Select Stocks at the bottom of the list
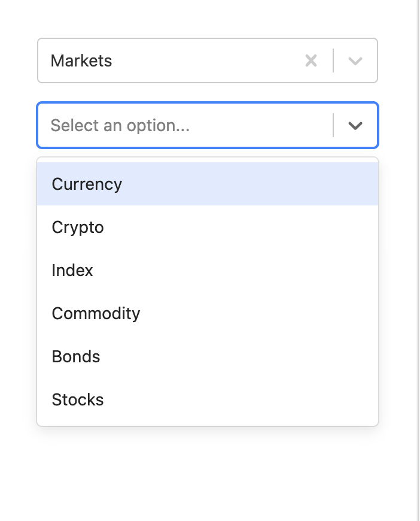The width and height of the screenshot is (420, 521). pos(77,399)
